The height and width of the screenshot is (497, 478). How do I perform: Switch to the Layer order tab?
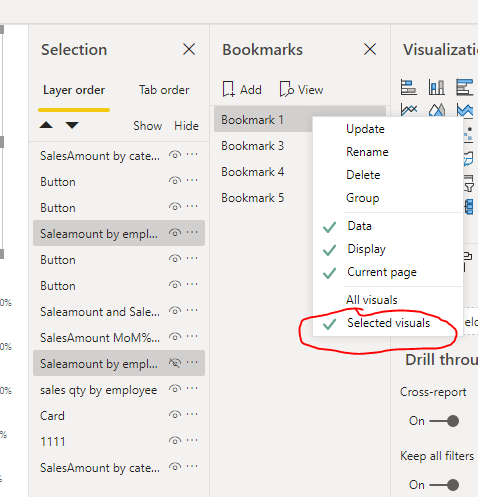(x=74, y=90)
